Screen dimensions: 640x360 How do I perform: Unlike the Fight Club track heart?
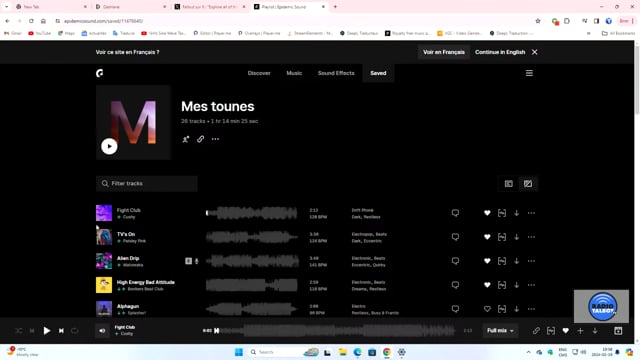pos(487,213)
